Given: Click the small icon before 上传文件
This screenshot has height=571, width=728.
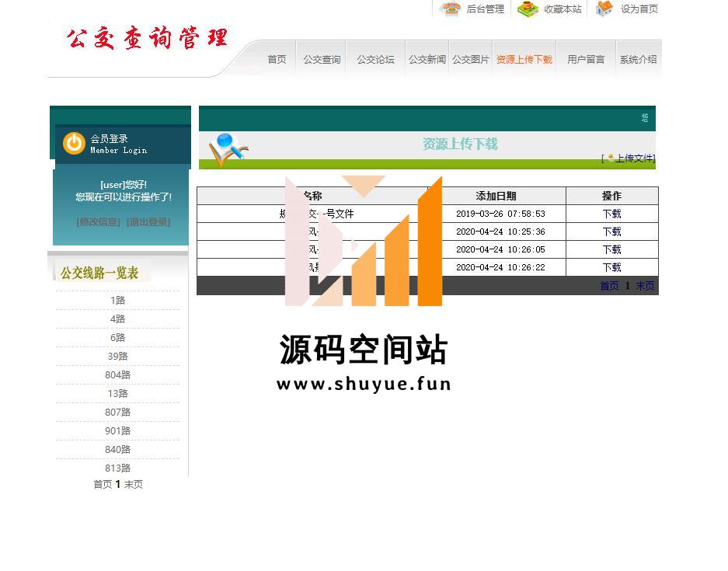Looking at the screenshot, I should pos(611,158).
